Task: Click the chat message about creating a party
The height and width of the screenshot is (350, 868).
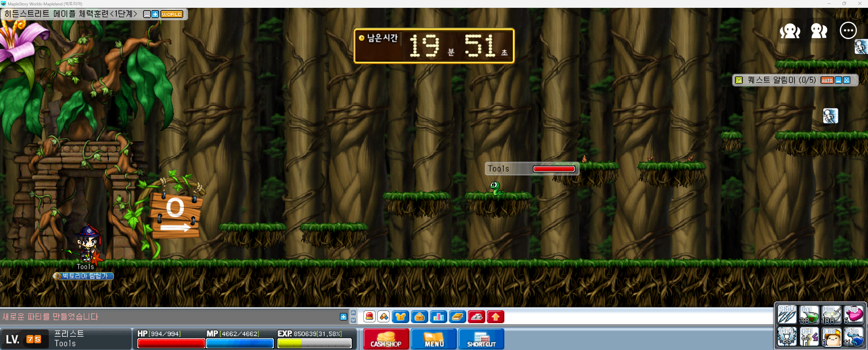Action: [x=50, y=317]
